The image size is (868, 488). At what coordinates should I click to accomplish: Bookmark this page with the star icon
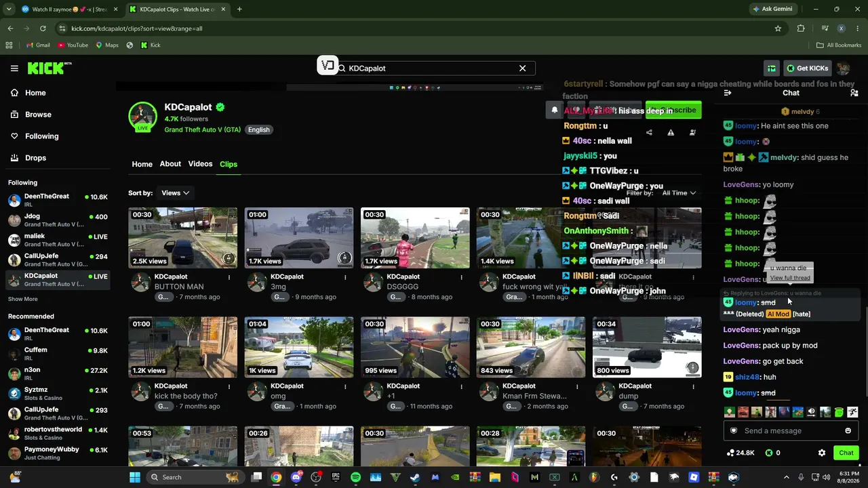click(778, 28)
